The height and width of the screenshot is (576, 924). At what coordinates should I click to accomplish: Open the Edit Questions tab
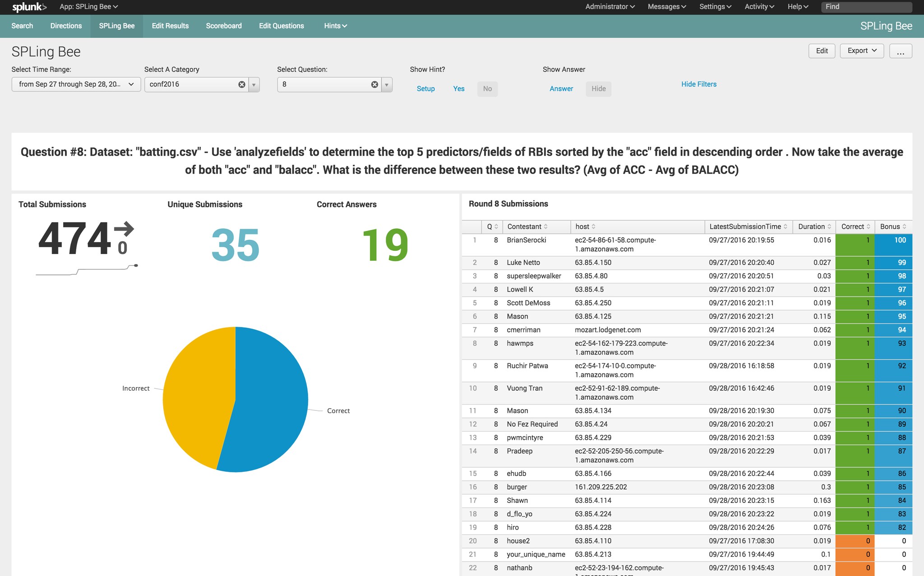(x=282, y=26)
